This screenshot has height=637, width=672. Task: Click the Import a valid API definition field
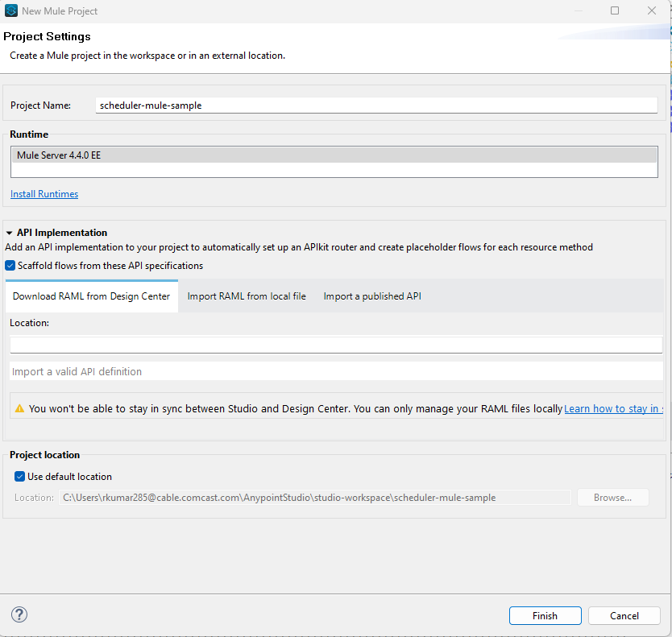336,371
